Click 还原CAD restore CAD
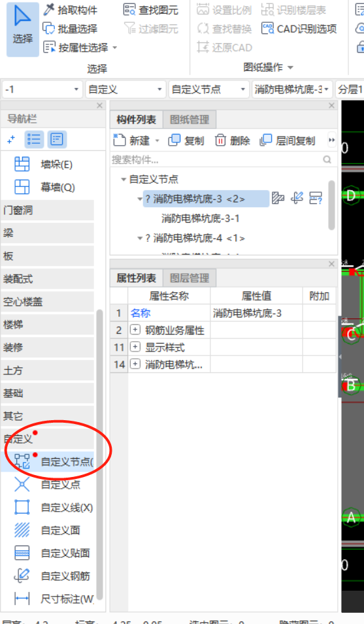364x624 pixels. pos(224,48)
